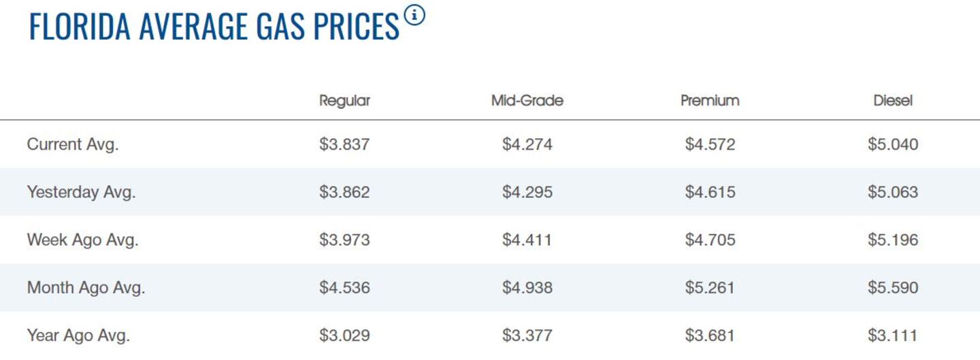Click the Current Avg. row label
The image size is (980, 360).
coord(73,144)
